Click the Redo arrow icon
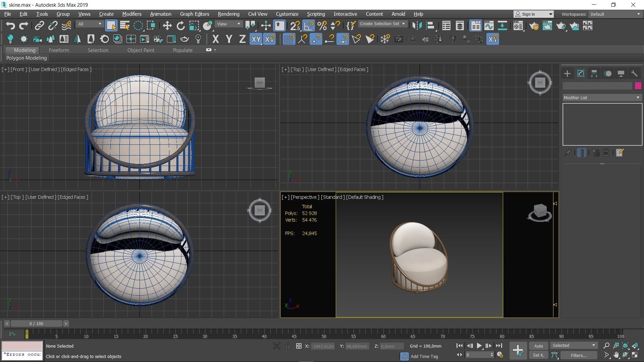 click(x=23, y=26)
